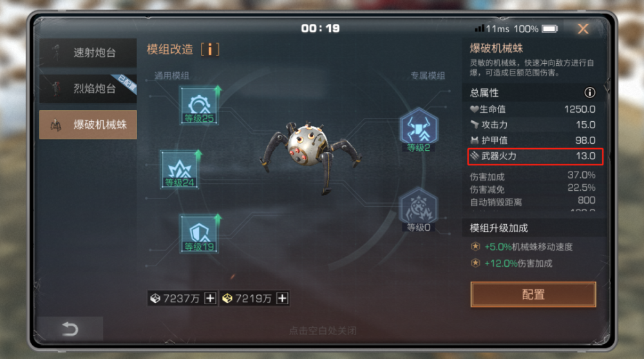Close the module panel with X
The image size is (644, 359).
point(583,29)
